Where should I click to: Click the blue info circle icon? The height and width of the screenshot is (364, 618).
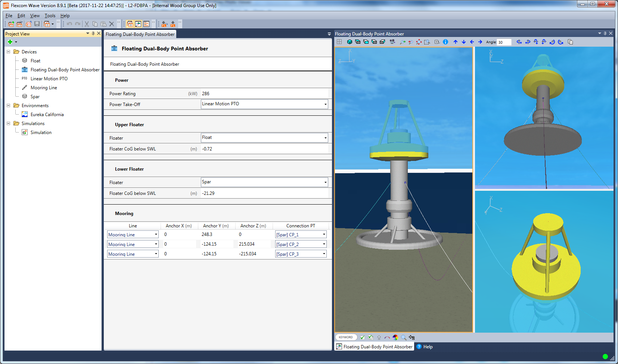coord(445,42)
